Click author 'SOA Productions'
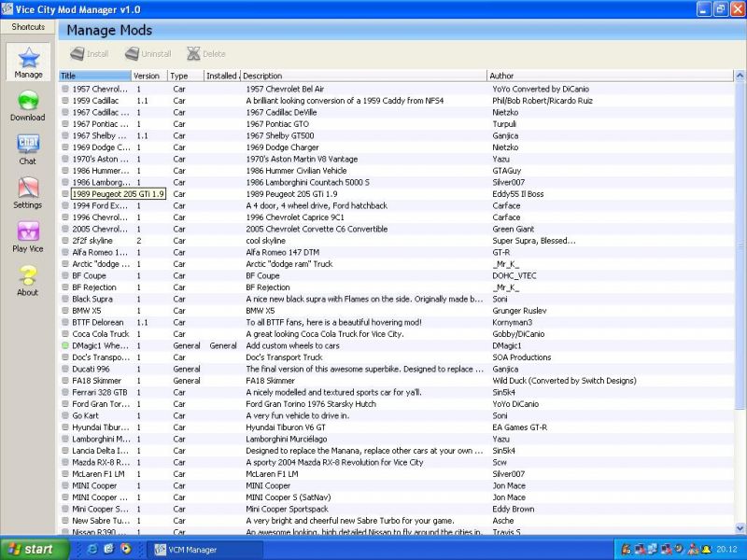 pos(522,357)
